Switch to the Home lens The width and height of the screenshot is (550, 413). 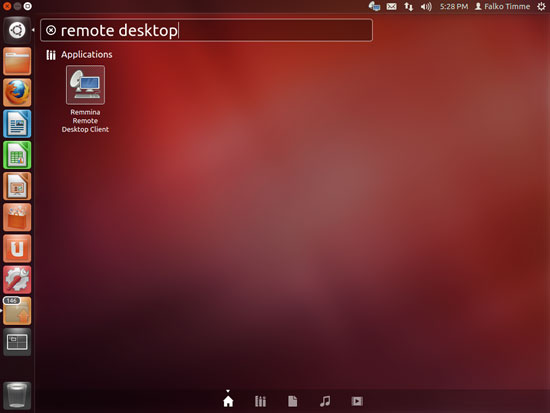(228, 401)
